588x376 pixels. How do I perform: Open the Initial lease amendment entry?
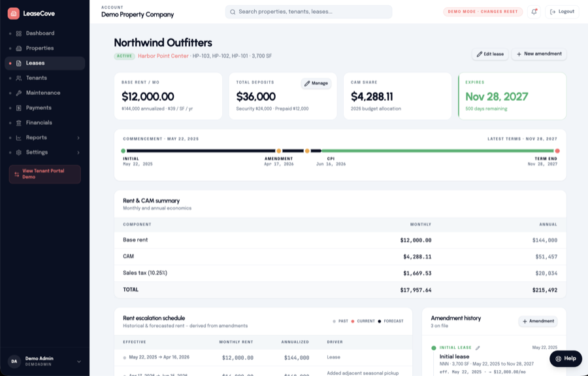pos(454,356)
